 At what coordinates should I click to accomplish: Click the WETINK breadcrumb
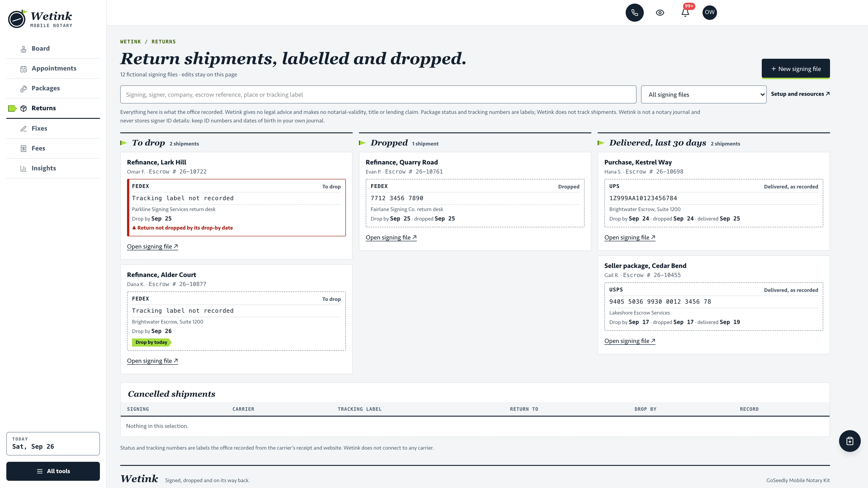point(130,42)
